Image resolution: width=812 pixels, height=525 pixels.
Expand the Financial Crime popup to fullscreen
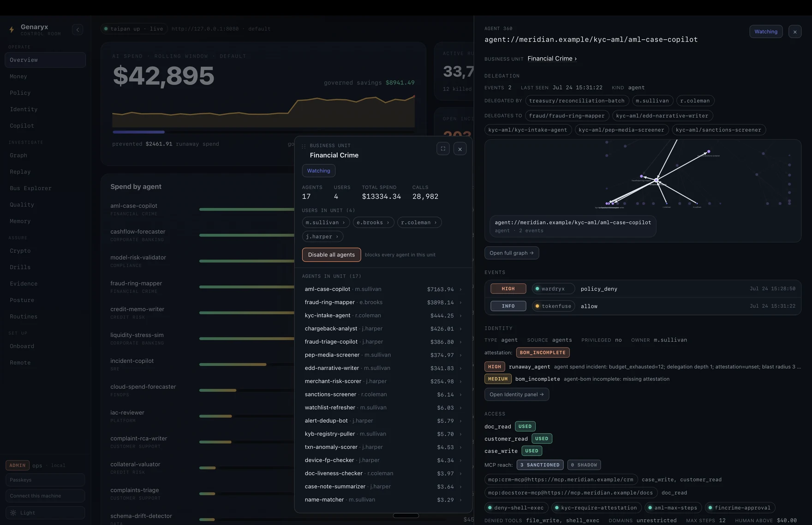click(443, 149)
